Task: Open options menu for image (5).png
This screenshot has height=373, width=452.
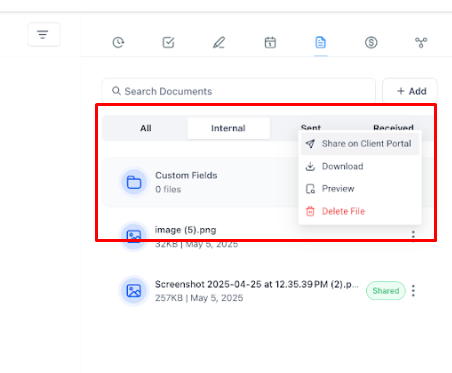Action: (x=413, y=235)
